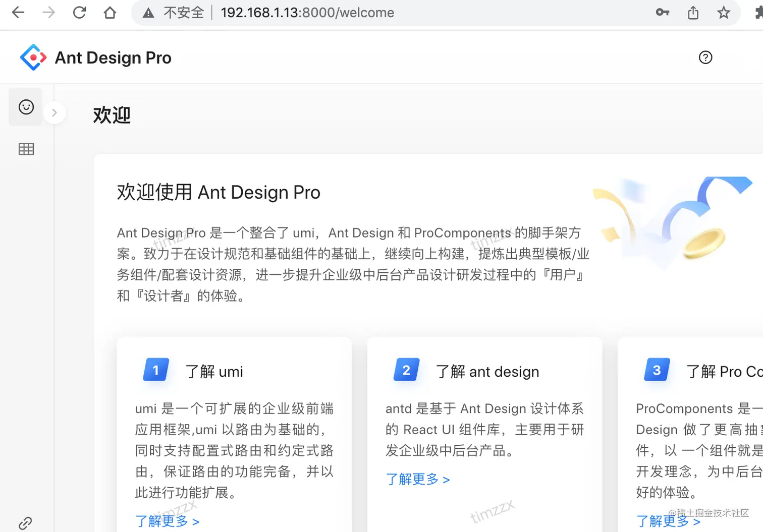
Task: Click the 了解 Pro Components card title
Action: pos(725,372)
